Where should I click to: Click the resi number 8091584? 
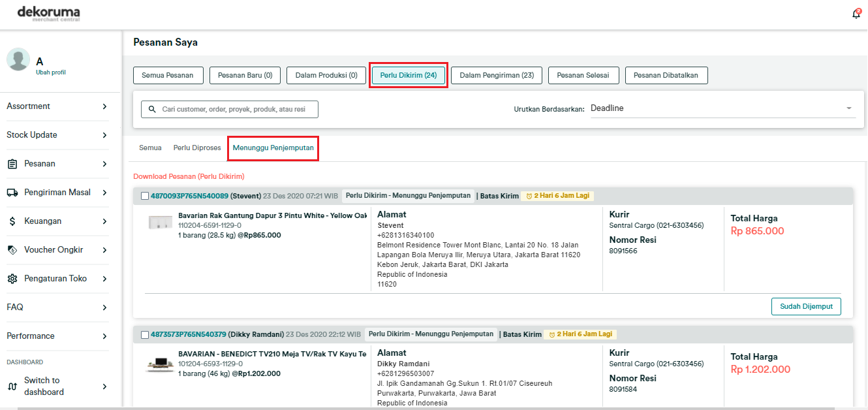coord(623,389)
